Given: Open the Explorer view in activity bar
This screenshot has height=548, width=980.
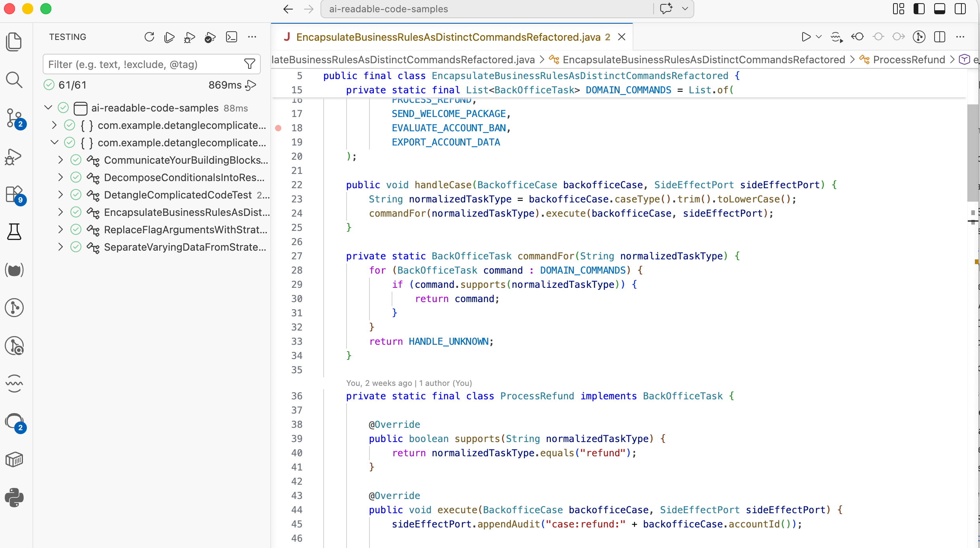Looking at the screenshot, I should click(x=14, y=42).
